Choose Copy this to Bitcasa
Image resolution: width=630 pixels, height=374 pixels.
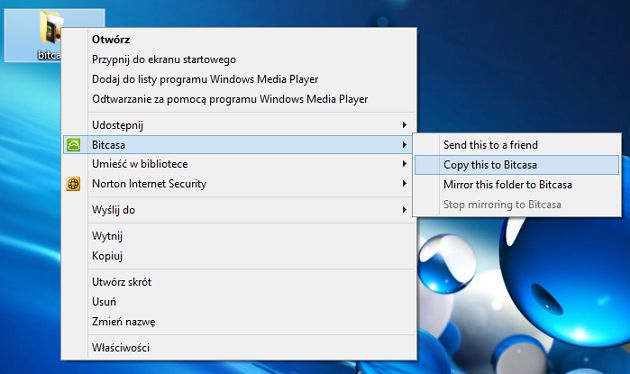(x=517, y=165)
